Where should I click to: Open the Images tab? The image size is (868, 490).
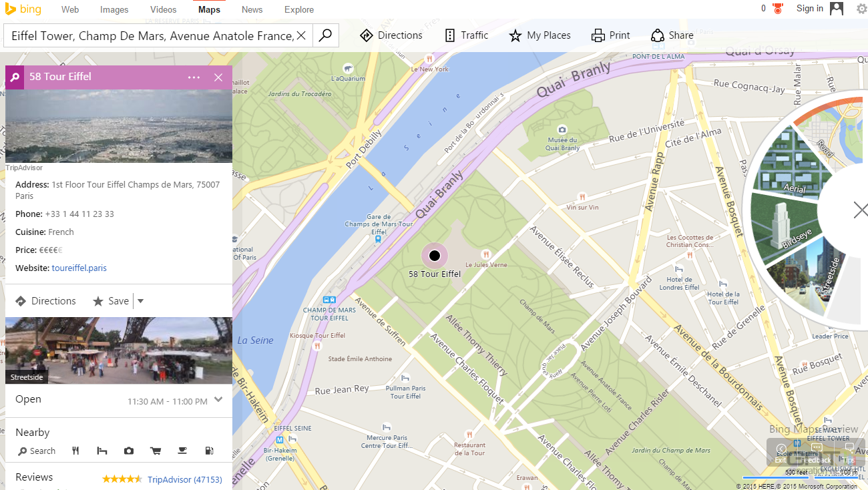tap(114, 9)
